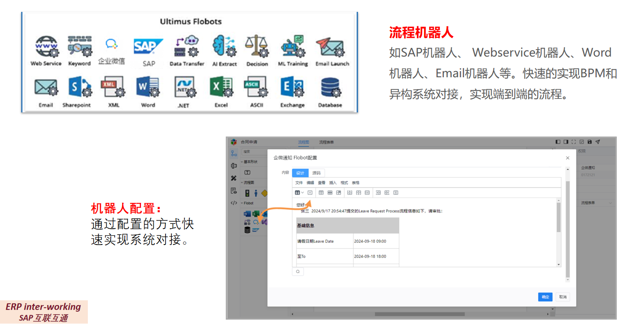Select the 企业微信 Flobot icon
The height and width of the screenshot is (324, 644).
pyautogui.click(x=111, y=44)
